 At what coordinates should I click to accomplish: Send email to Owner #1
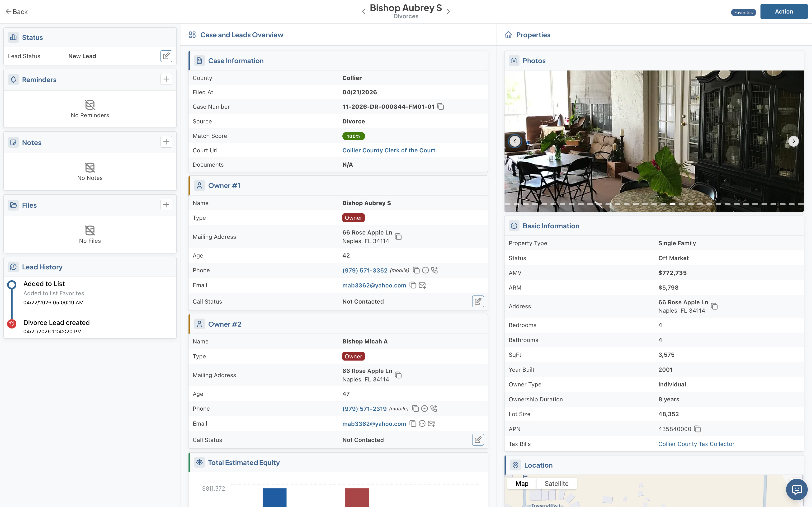pos(422,285)
